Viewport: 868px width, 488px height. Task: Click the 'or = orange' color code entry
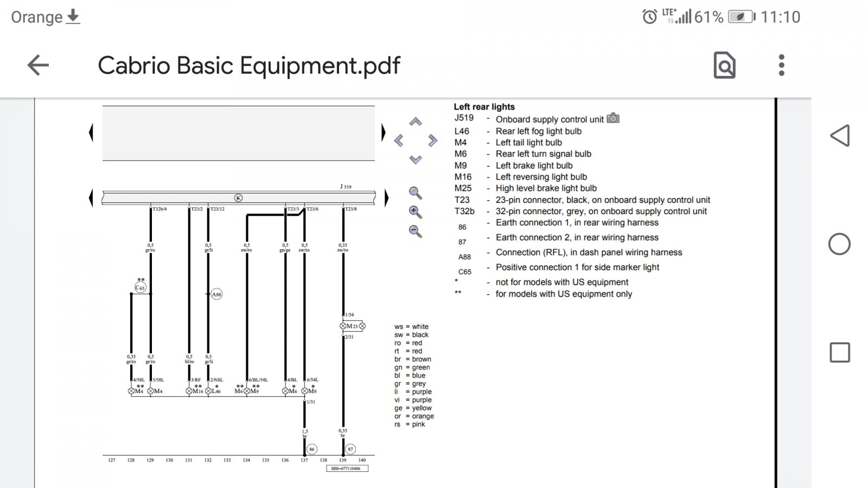point(414,416)
